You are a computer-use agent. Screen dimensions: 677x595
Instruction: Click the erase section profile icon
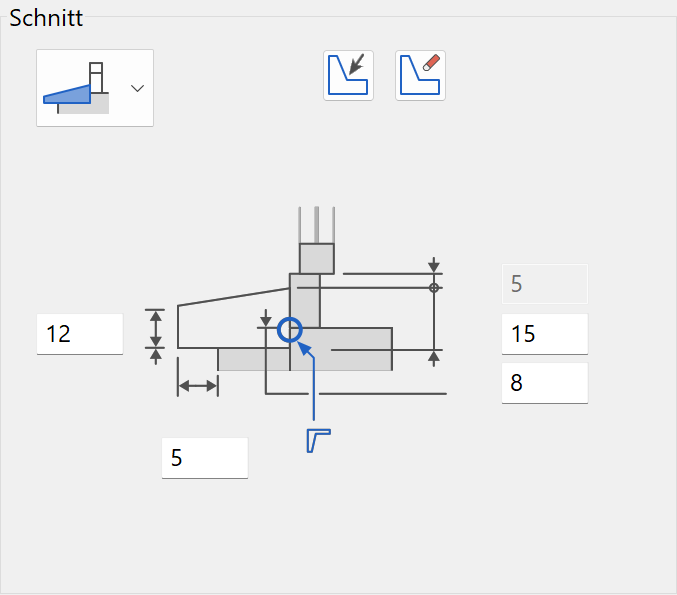pos(420,76)
